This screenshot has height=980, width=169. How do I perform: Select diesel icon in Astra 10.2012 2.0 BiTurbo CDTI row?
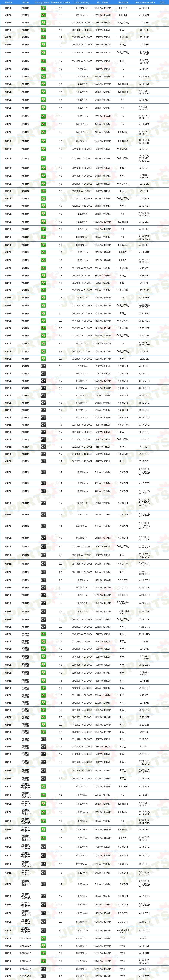(x=43, y=603)
